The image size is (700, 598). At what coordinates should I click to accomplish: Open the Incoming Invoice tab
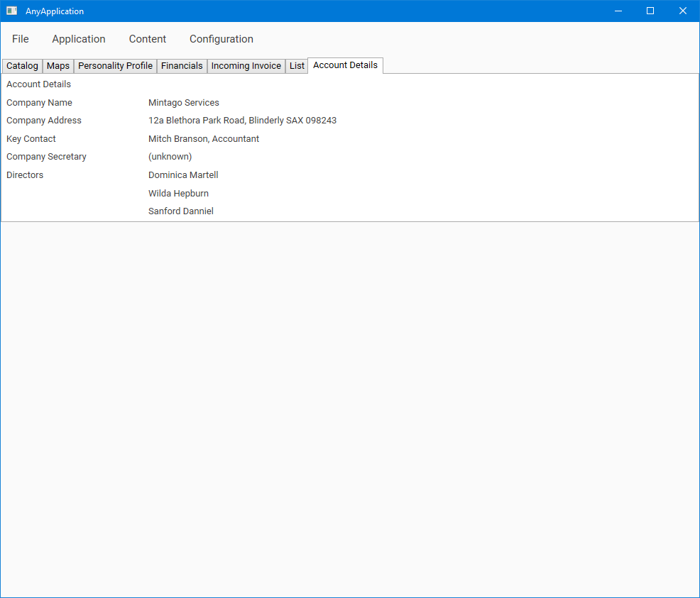pyautogui.click(x=246, y=66)
